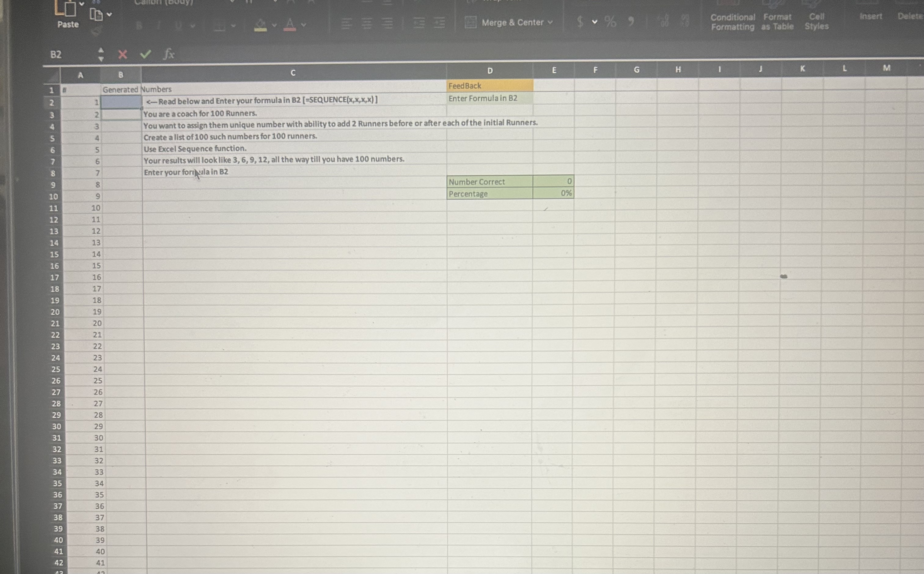Toggle underline formatting with the U button

(178, 26)
